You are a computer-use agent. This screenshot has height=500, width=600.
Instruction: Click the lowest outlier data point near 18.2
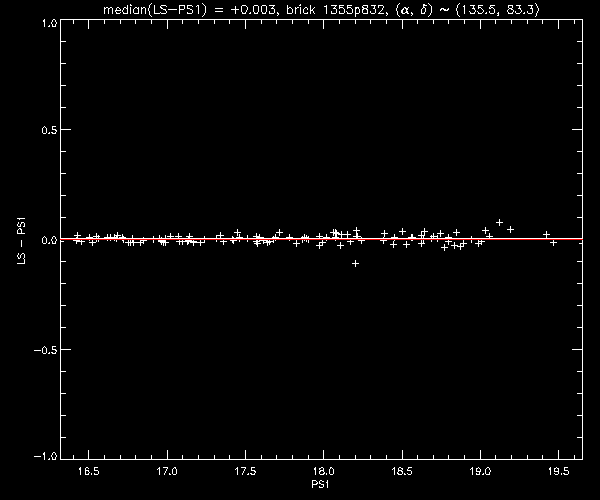click(355, 264)
